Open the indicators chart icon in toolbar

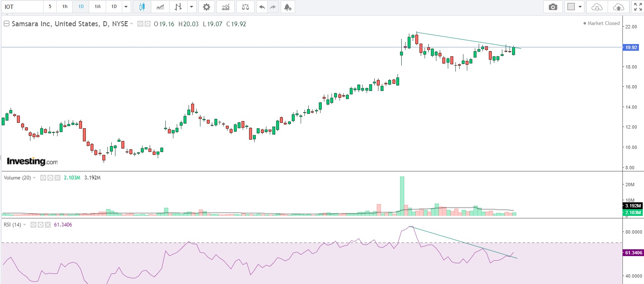(x=226, y=7)
